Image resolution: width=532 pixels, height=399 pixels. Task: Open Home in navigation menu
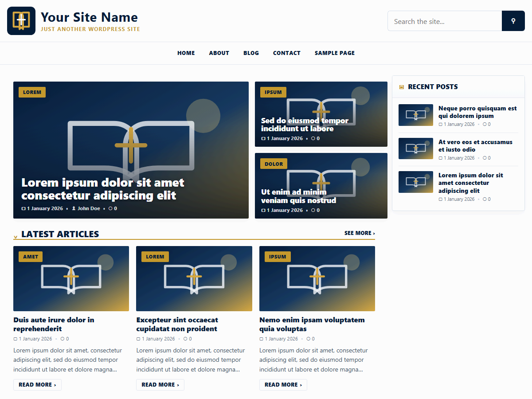186,53
